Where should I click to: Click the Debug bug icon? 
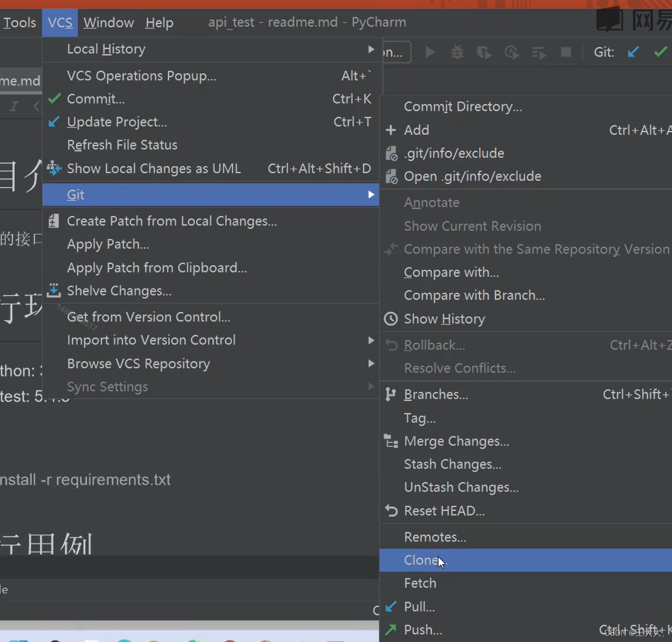tap(457, 52)
